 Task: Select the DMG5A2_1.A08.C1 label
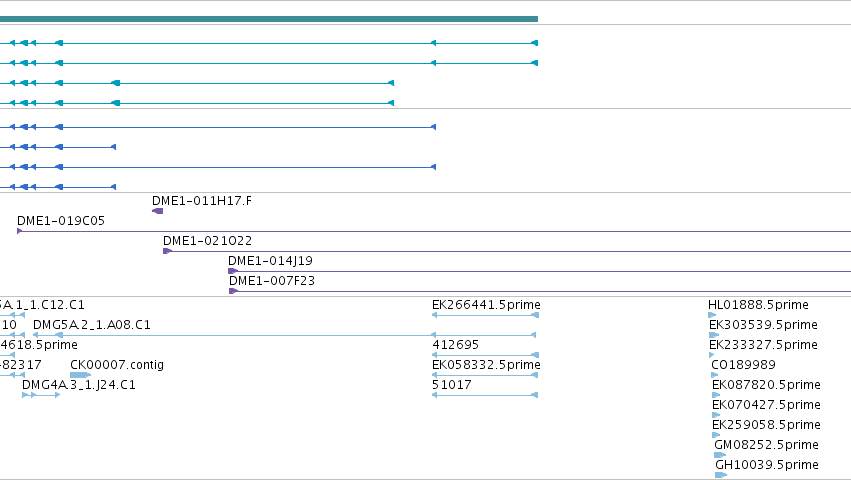click(x=92, y=325)
